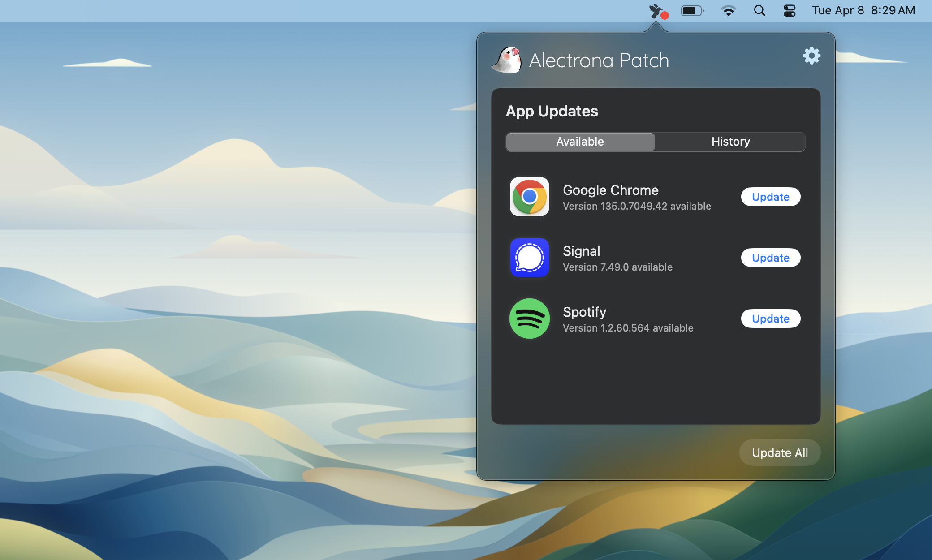Update Signal to version 7.49.0
The width and height of the screenshot is (932, 560).
(x=770, y=258)
